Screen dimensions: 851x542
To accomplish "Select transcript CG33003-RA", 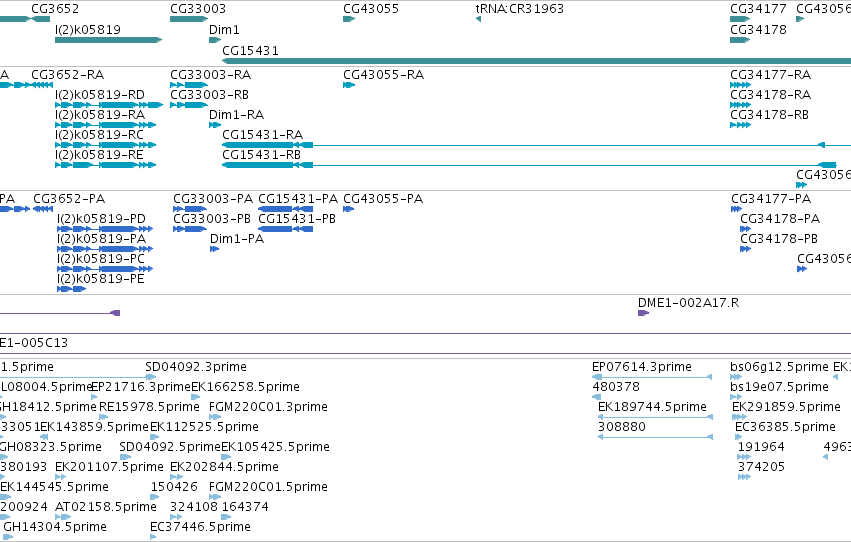I will [189, 85].
